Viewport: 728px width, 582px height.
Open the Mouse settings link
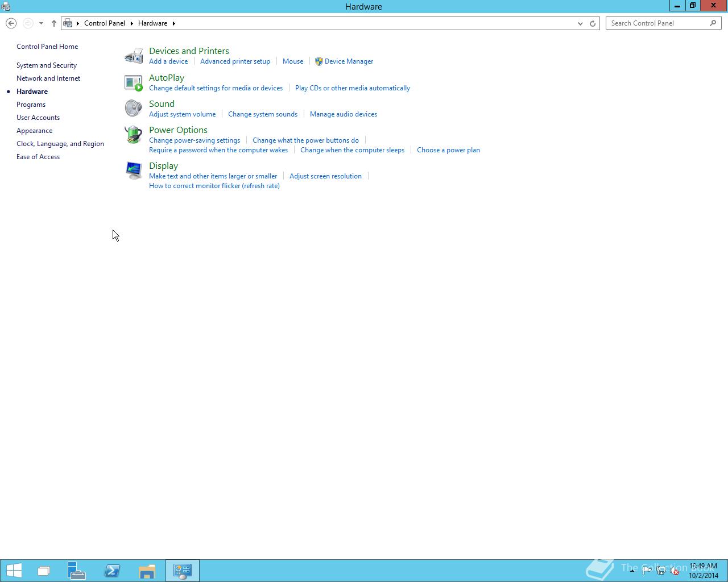pos(293,61)
